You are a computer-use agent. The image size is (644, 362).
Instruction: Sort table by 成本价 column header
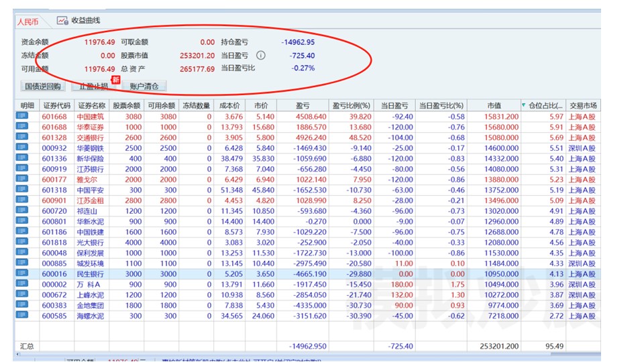click(x=229, y=105)
